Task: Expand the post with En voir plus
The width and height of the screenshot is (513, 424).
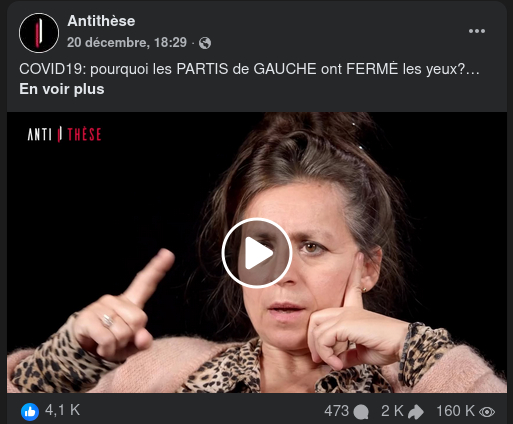Action: coord(62,89)
